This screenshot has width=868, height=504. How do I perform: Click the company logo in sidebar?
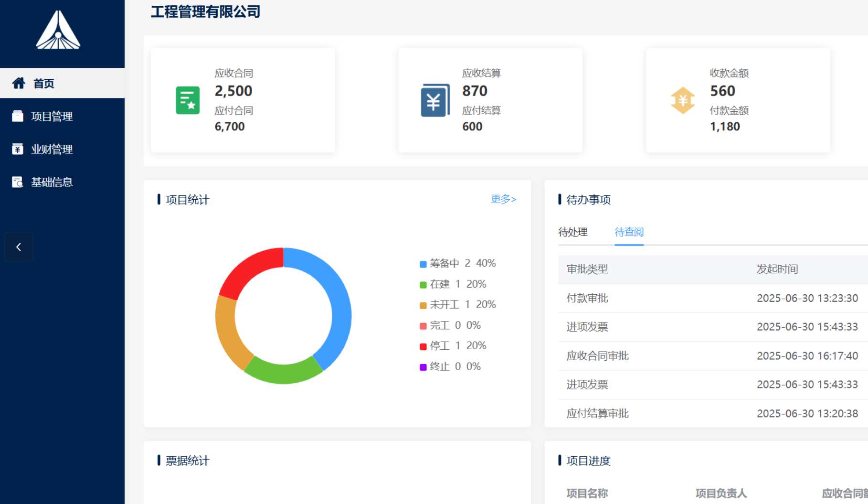point(58,30)
